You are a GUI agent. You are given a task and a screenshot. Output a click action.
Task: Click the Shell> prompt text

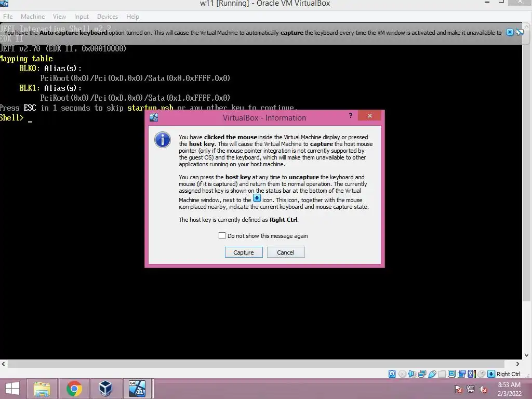(x=11, y=118)
